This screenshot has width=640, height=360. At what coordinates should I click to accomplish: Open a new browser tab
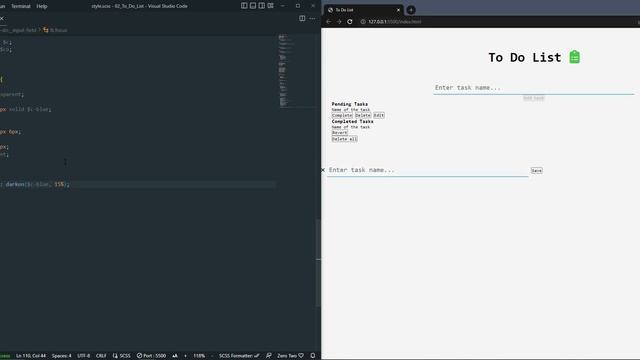(411, 10)
